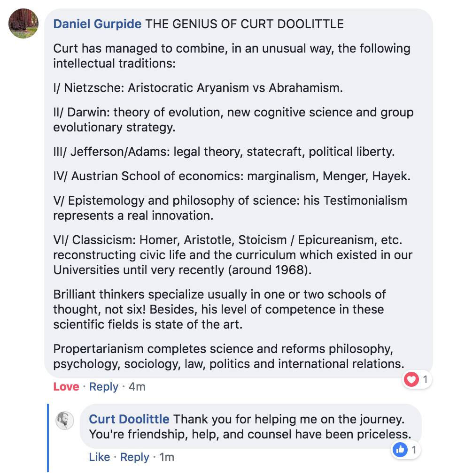
Task: Click the Austrian School of economics line
Action: (x=232, y=176)
